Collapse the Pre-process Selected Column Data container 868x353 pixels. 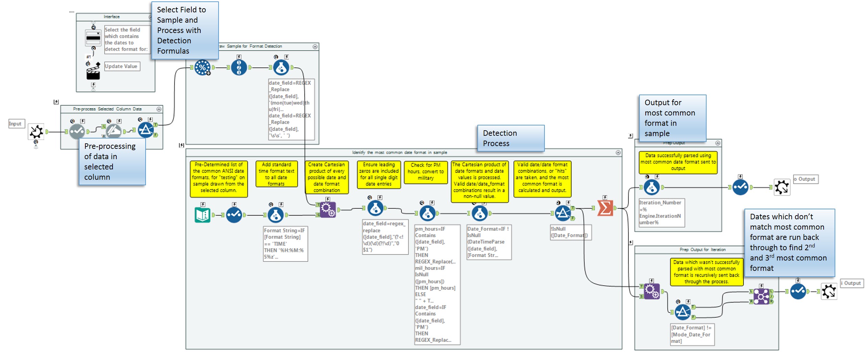(159, 109)
